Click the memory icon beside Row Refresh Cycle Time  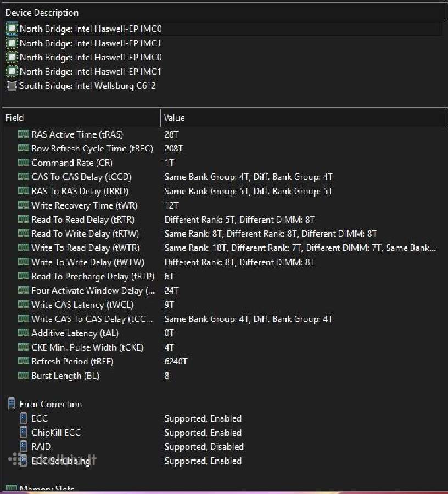pyautogui.click(x=23, y=148)
